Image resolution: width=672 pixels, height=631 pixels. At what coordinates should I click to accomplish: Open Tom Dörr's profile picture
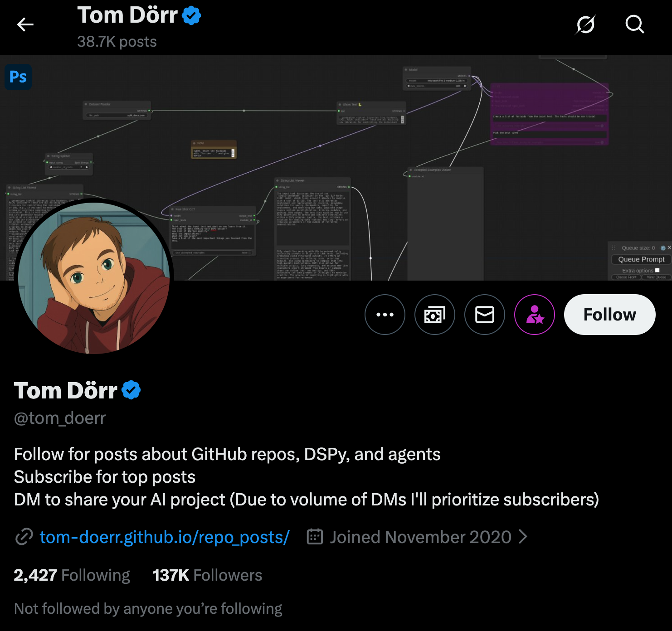point(94,277)
